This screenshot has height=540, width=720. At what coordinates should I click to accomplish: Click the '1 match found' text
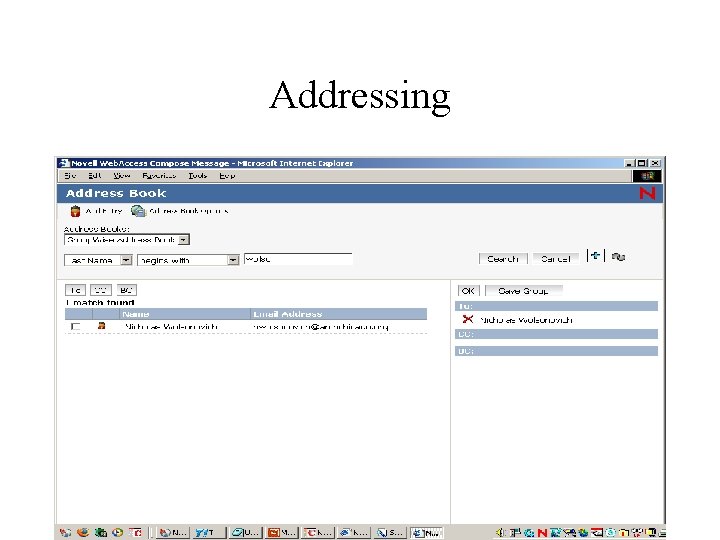pyautogui.click(x=100, y=302)
